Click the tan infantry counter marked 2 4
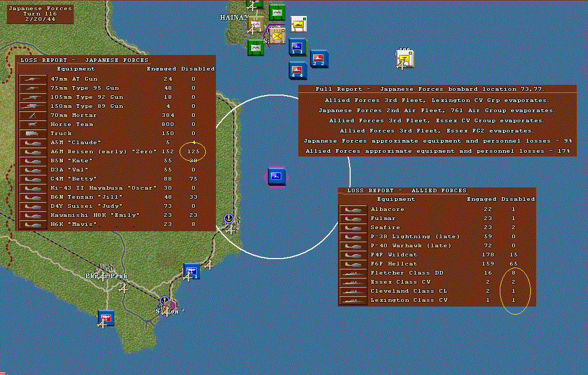This screenshot has width=588, height=375. tap(277, 36)
